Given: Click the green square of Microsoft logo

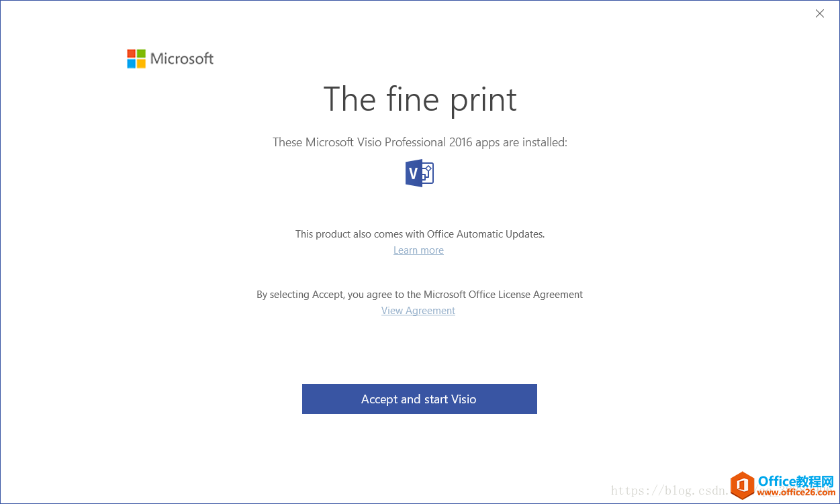Looking at the screenshot, I should point(141,54).
